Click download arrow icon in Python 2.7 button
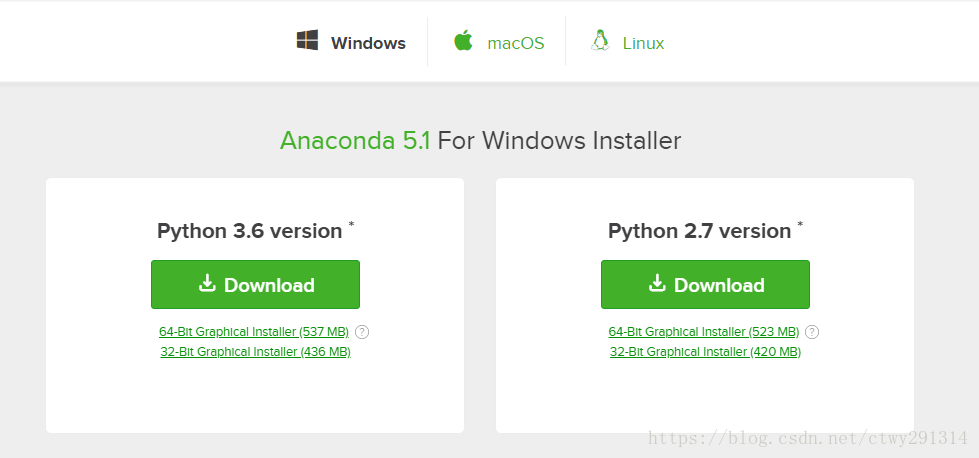This screenshot has width=979, height=458. pyautogui.click(x=657, y=284)
